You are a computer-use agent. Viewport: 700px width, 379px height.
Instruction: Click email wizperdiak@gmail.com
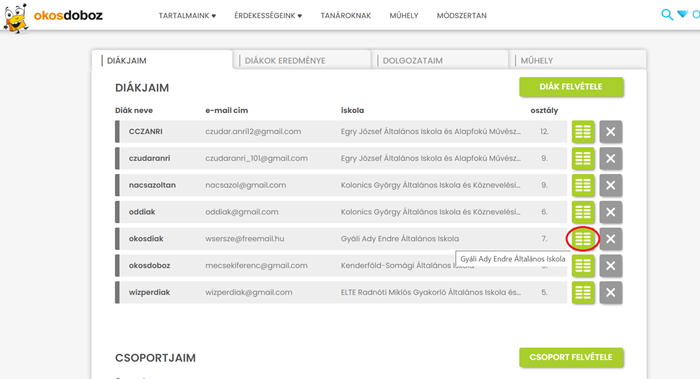coord(249,292)
